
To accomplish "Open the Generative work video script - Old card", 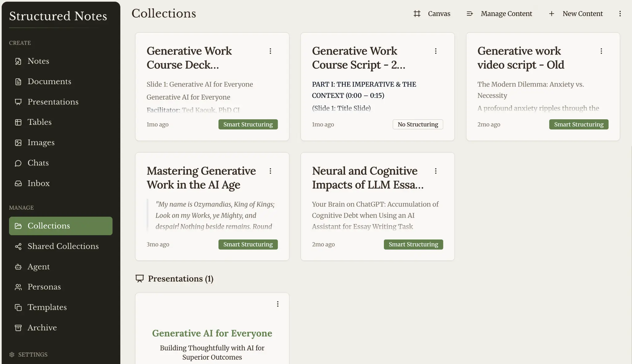I will [x=543, y=87].
